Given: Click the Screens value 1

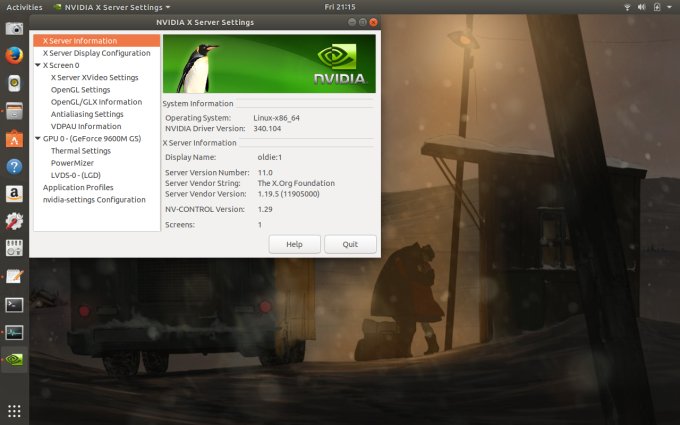Looking at the screenshot, I should tap(260, 225).
